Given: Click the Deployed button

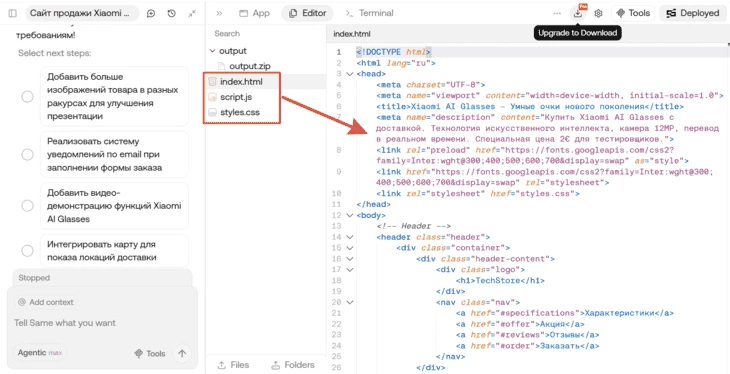Looking at the screenshot, I should (693, 14).
